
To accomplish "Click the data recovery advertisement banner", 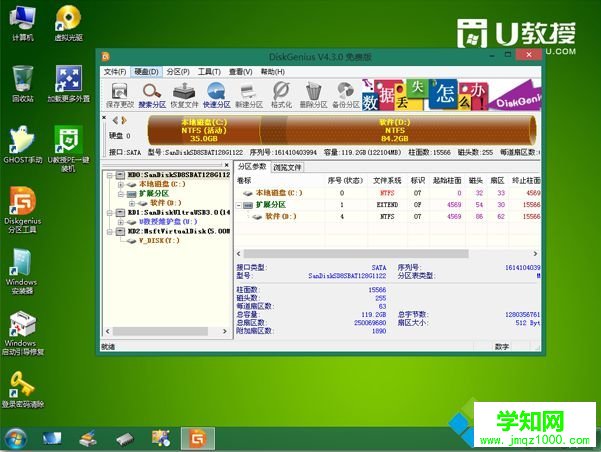I will coord(451,95).
